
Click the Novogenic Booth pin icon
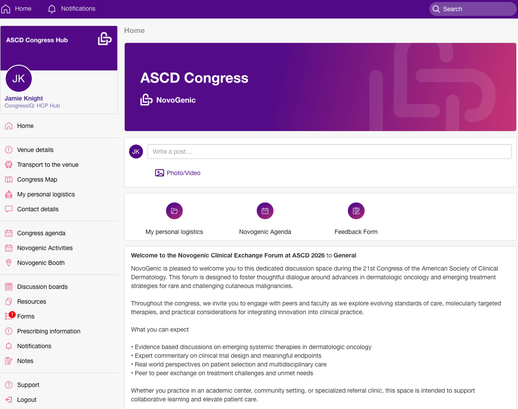point(9,263)
